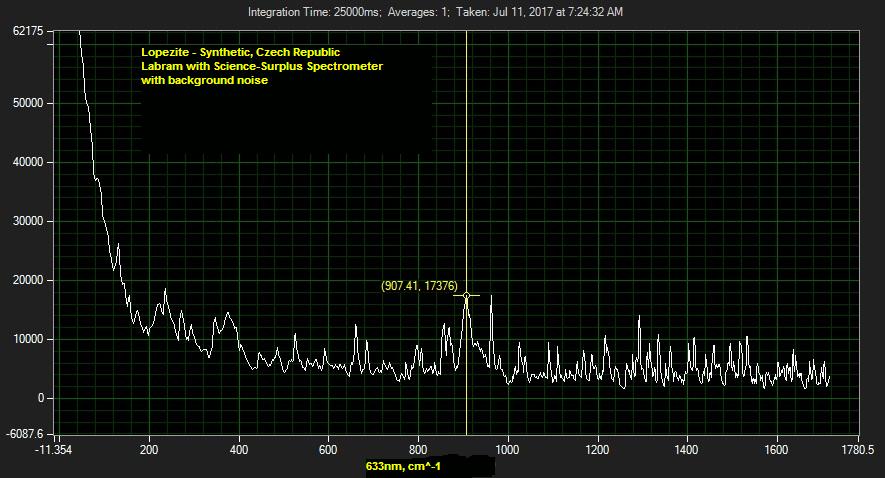This screenshot has height=478, width=885.
Task: Click the x-axis label 400
Action: coord(239,450)
